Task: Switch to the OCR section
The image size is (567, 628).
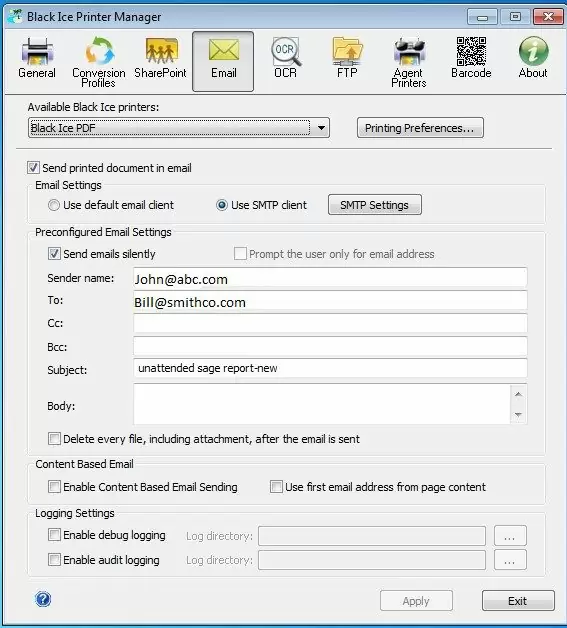Action: pos(286,58)
